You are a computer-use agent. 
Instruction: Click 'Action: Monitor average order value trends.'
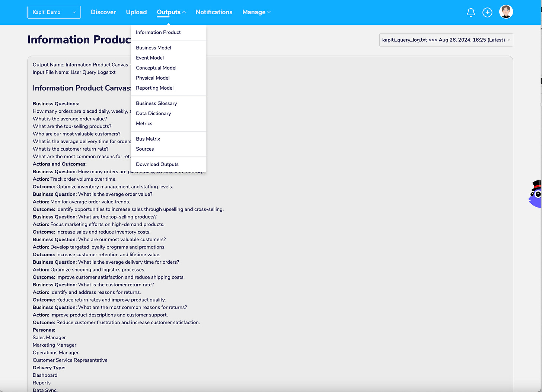point(82,202)
